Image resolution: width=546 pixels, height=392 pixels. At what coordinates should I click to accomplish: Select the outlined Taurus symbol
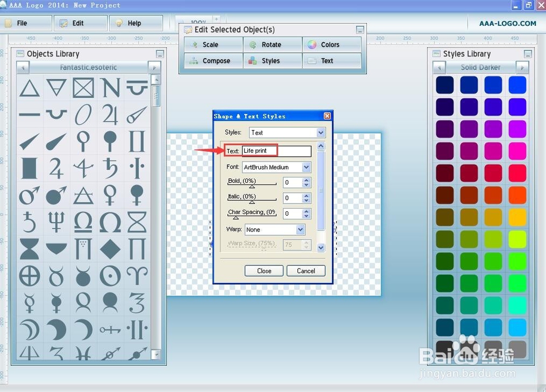pyautogui.click(x=56, y=276)
